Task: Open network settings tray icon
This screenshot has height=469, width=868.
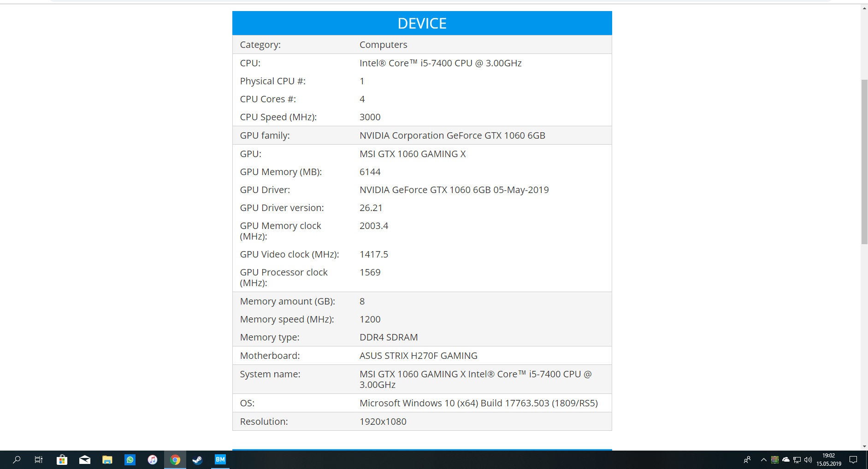Action: 797,460
